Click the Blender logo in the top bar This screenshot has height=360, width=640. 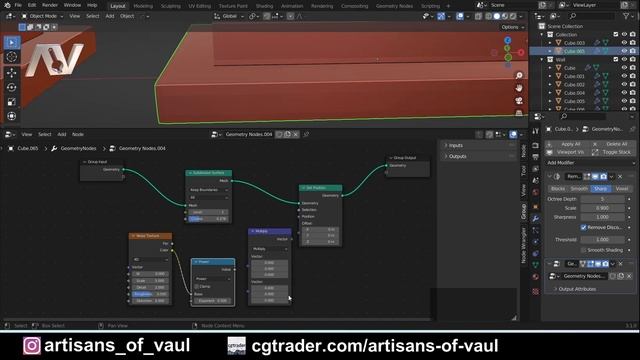tap(7, 5)
